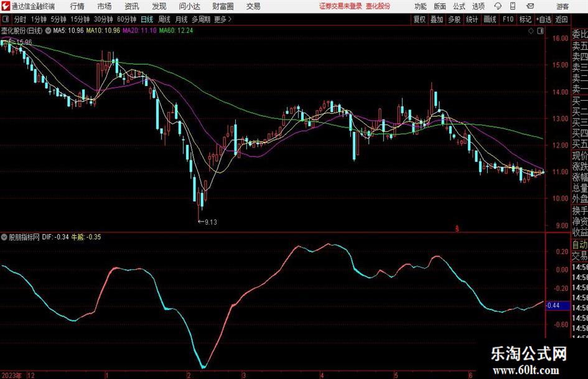Screen dimensions: 588x379
Task: Expand the 更多 periods chevron
Action: tap(230, 19)
